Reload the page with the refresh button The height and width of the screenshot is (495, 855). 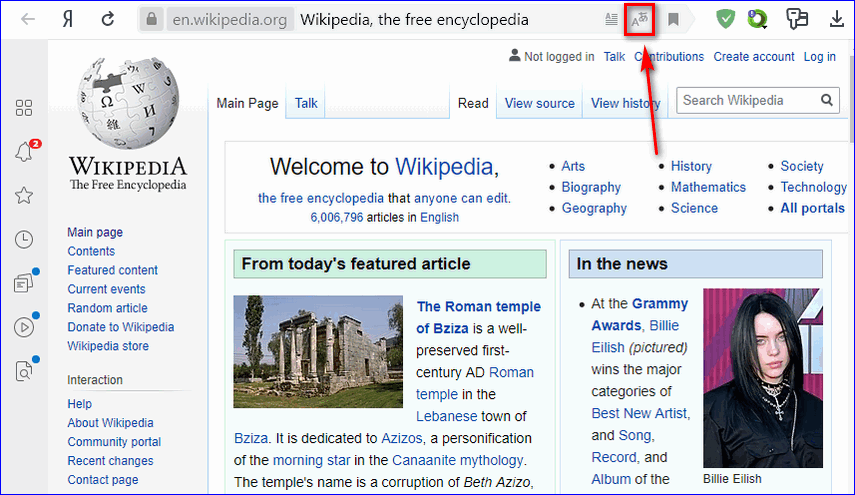point(107,19)
